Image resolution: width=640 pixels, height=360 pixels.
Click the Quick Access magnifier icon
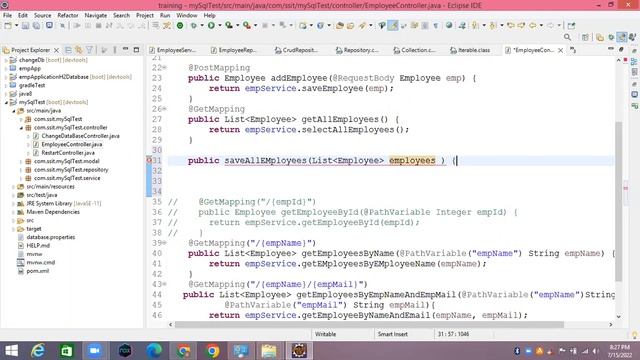pos(567,37)
